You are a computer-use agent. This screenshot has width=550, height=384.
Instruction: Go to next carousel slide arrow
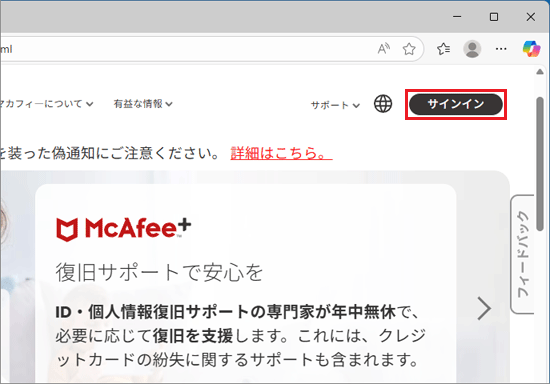coord(484,308)
